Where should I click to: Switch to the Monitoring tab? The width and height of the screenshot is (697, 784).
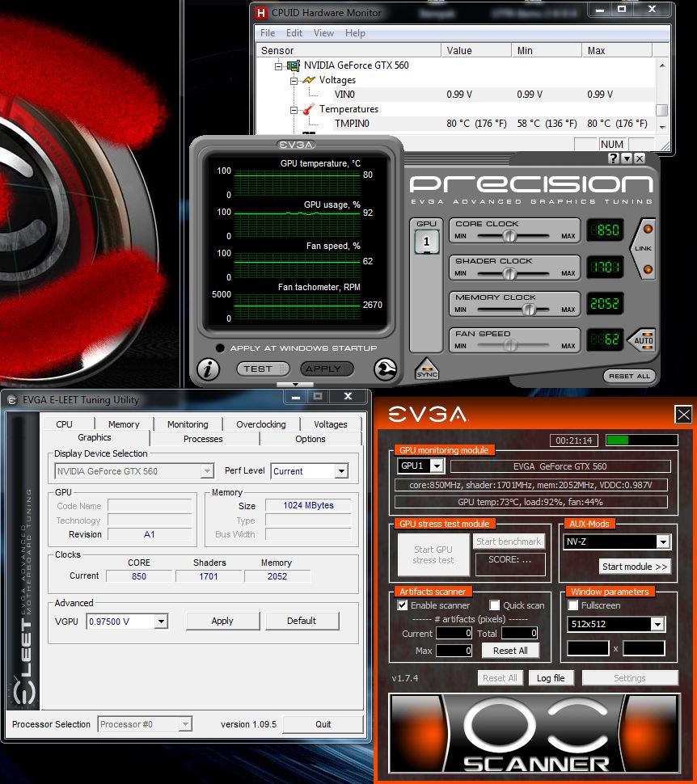tap(188, 424)
